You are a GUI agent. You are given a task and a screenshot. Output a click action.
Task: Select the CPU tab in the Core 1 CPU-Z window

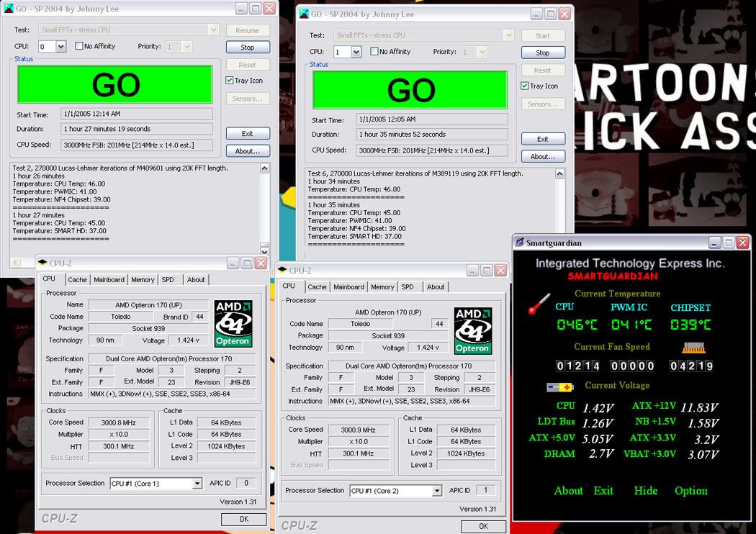tap(49, 279)
